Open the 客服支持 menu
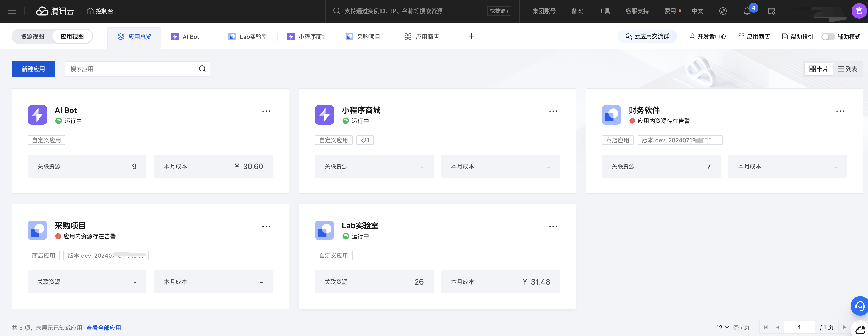868x336 pixels. 637,11
